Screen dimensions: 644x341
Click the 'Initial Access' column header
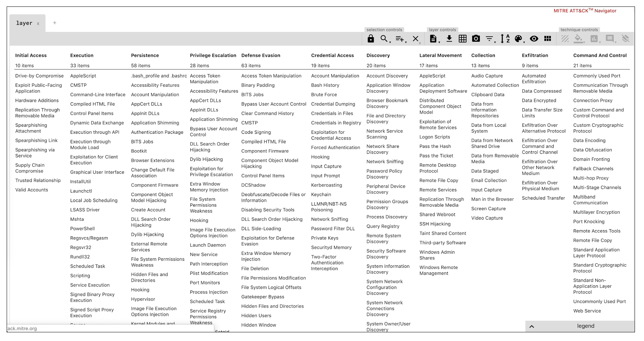click(x=31, y=56)
